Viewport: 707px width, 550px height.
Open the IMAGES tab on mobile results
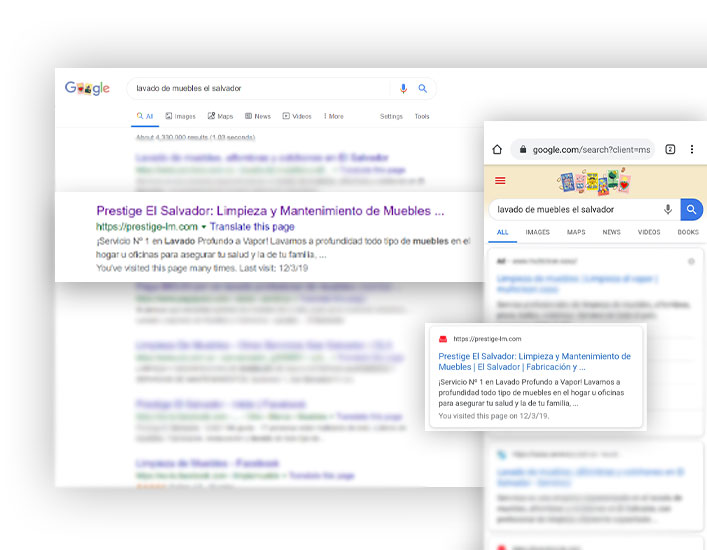pyautogui.click(x=537, y=232)
